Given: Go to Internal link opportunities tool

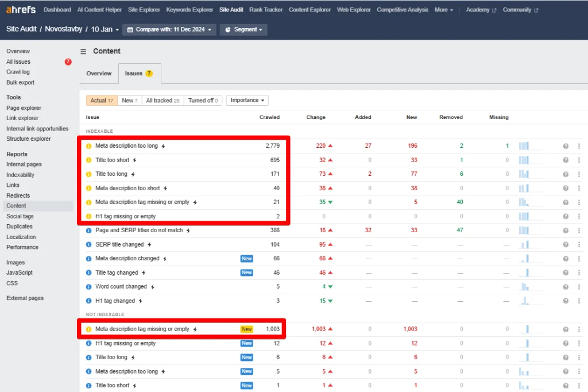Looking at the screenshot, I should point(37,129).
